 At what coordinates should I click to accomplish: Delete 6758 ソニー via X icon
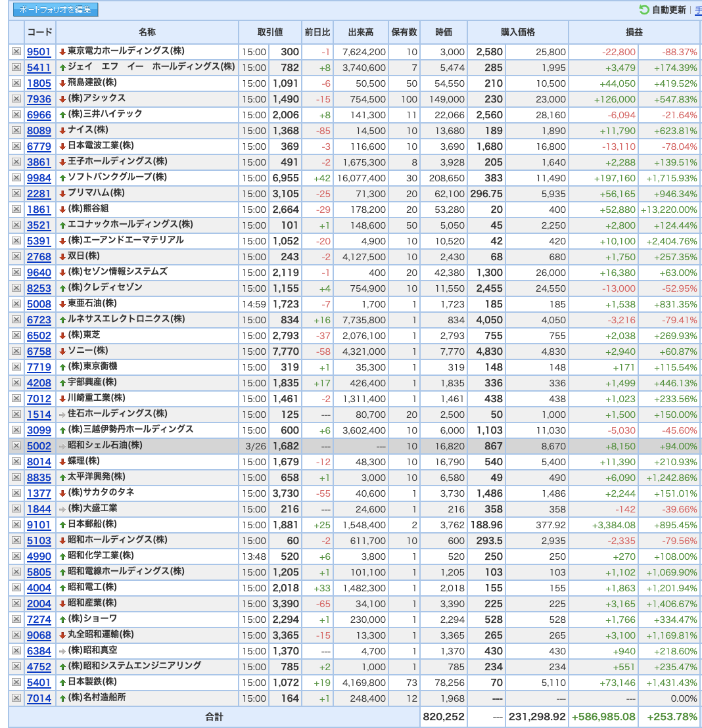point(16,352)
